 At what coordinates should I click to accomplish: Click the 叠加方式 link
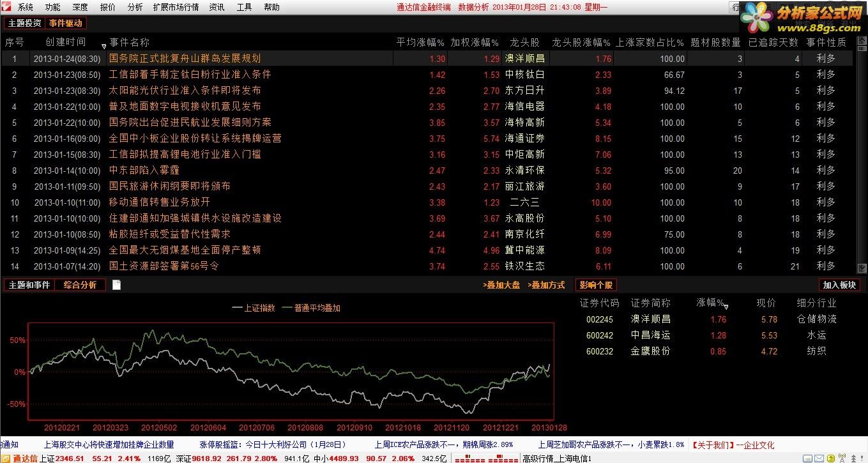pos(546,285)
